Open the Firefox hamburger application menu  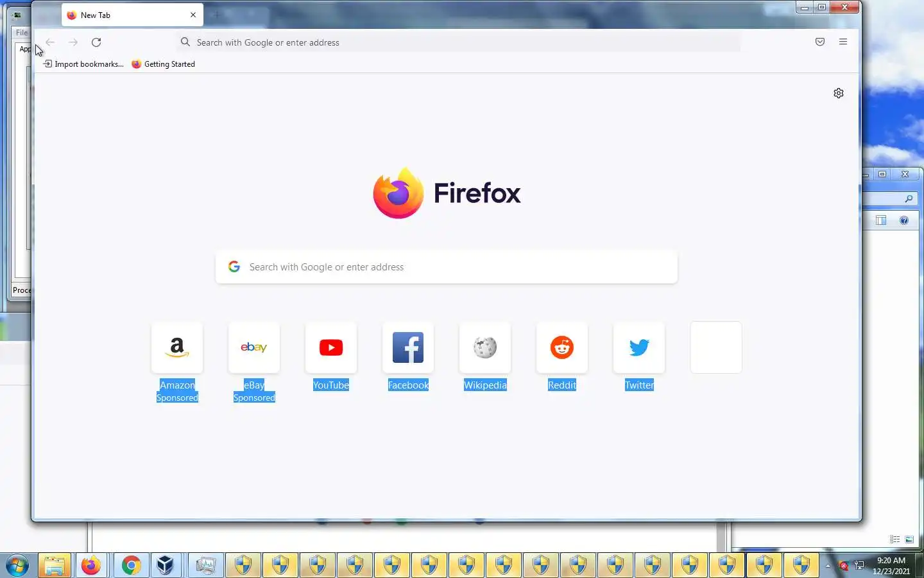pos(843,42)
